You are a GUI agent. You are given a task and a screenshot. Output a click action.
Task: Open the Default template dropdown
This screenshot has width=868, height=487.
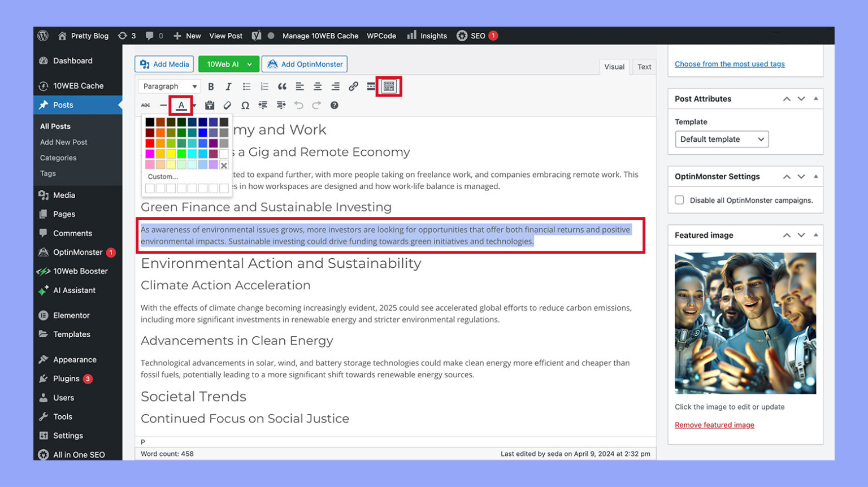point(722,139)
